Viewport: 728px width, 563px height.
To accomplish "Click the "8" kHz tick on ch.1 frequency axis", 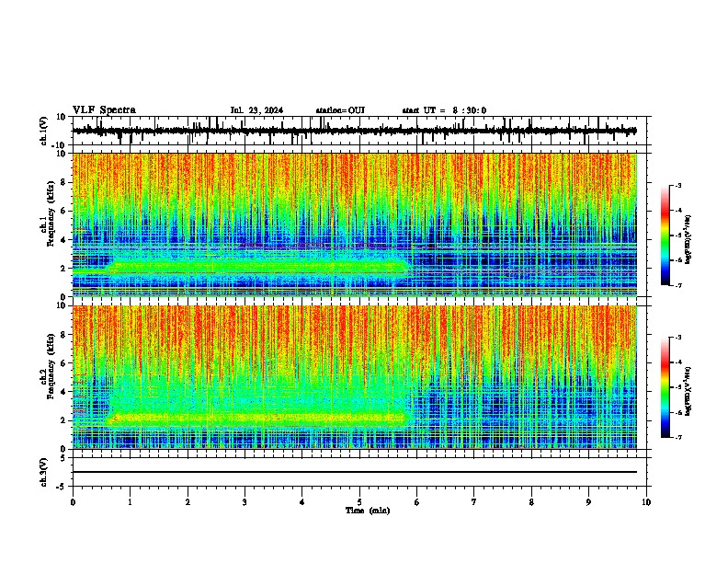I will click(63, 182).
